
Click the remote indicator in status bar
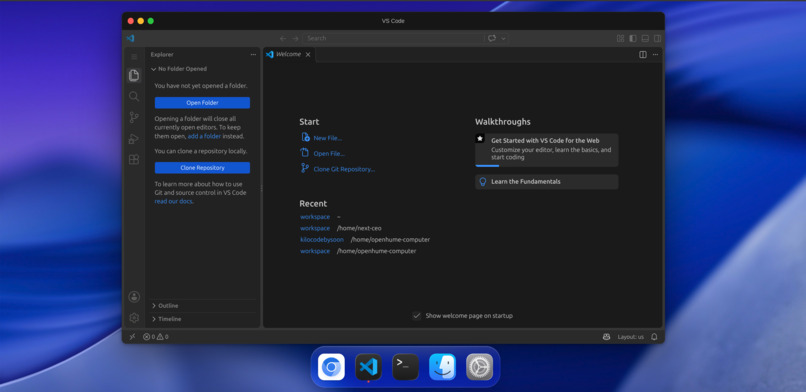[x=132, y=337]
